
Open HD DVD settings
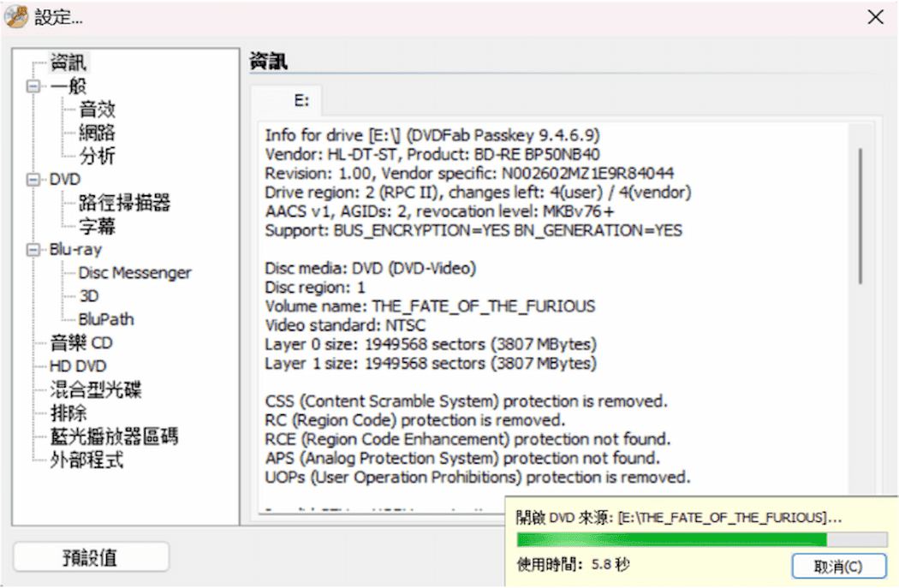point(78,365)
